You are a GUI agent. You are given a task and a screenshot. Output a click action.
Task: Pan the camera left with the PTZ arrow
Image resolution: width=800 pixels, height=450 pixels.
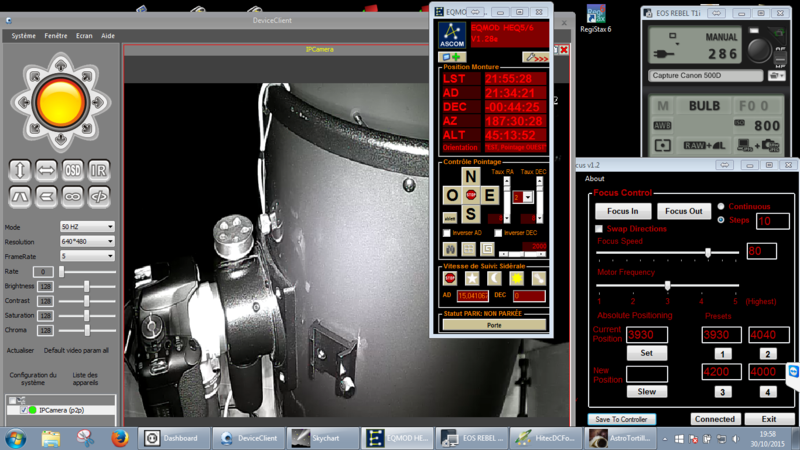(x=23, y=102)
